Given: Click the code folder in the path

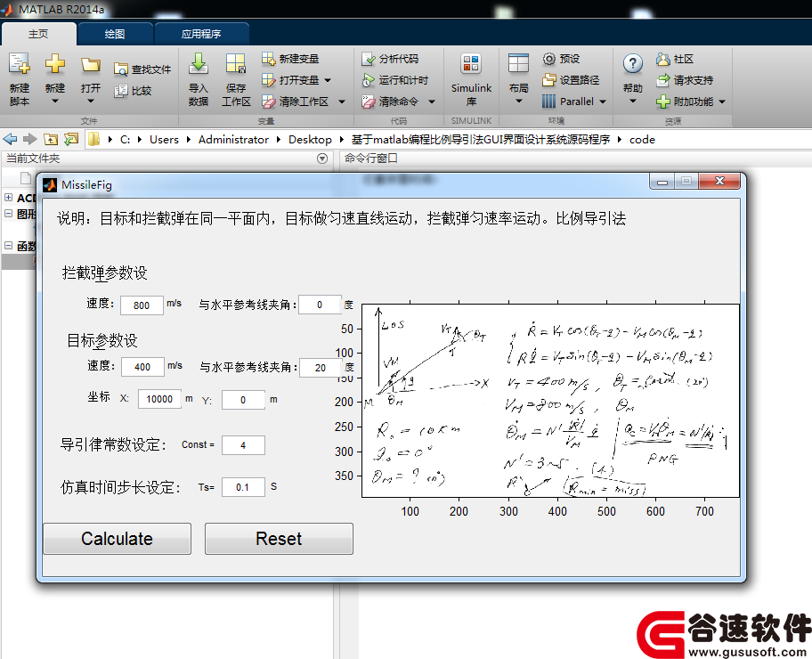Looking at the screenshot, I should (x=642, y=139).
